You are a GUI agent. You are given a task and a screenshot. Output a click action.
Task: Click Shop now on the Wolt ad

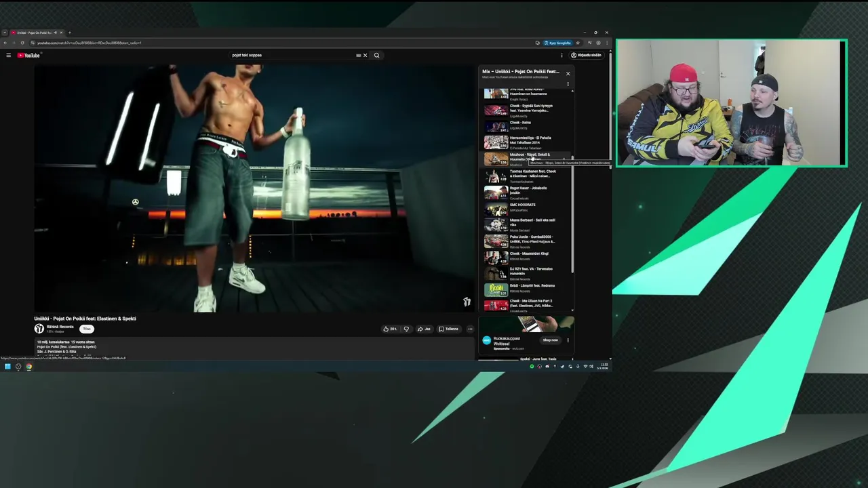[x=551, y=340]
